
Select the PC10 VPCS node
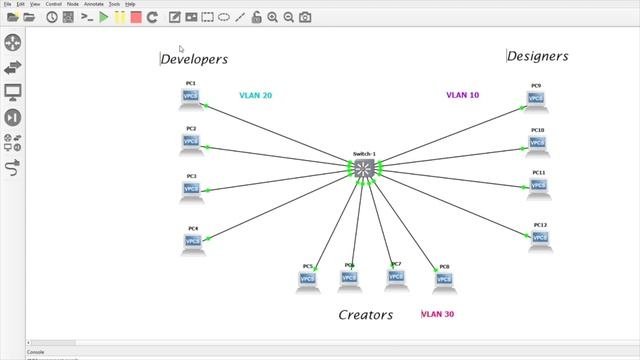[x=538, y=146]
